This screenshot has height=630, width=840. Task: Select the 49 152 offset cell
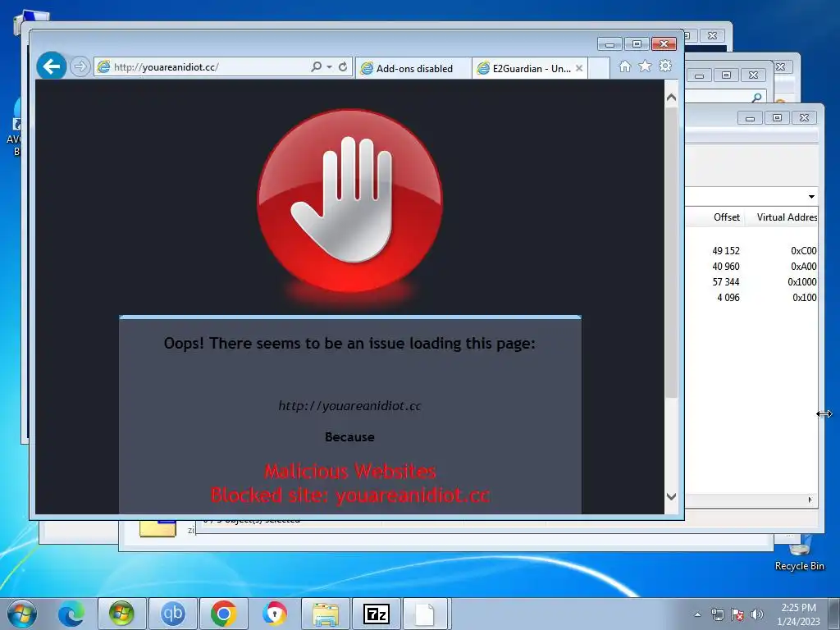point(726,251)
